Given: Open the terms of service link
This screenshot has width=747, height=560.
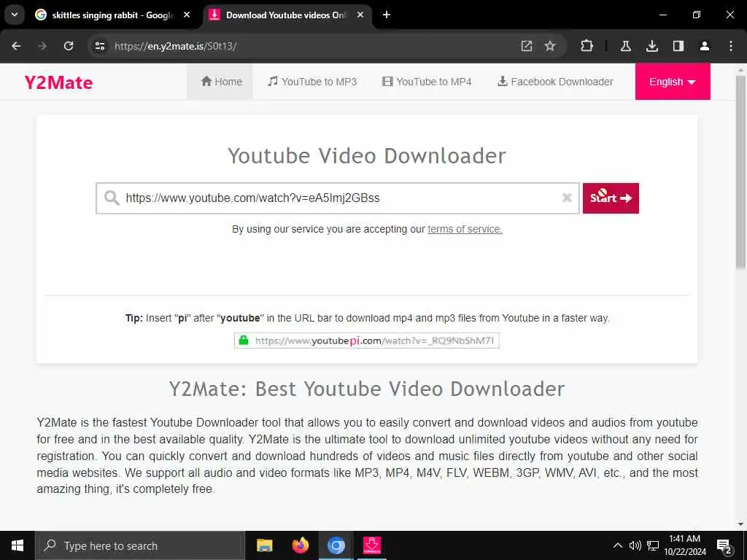Looking at the screenshot, I should [x=465, y=229].
